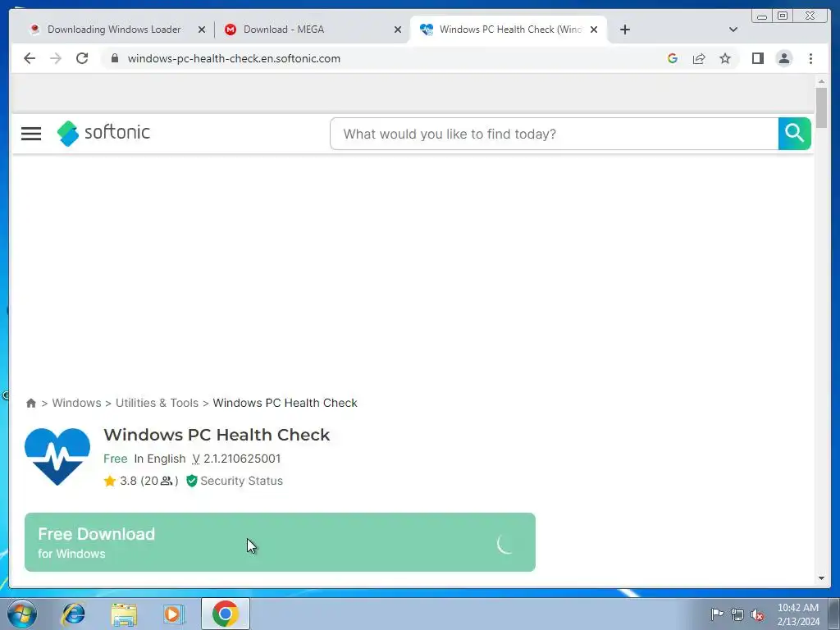The height and width of the screenshot is (630, 840).
Task: Close the Downloading Windows Loader tab
Action: point(202,30)
